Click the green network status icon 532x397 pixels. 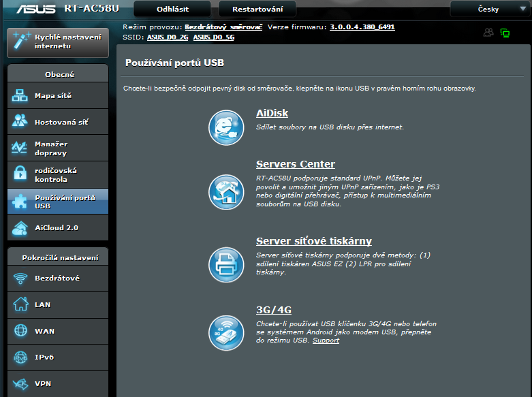[x=505, y=32]
